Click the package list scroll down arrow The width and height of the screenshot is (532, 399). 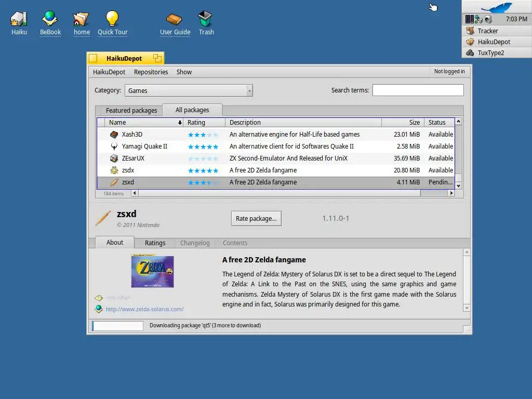(458, 185)
